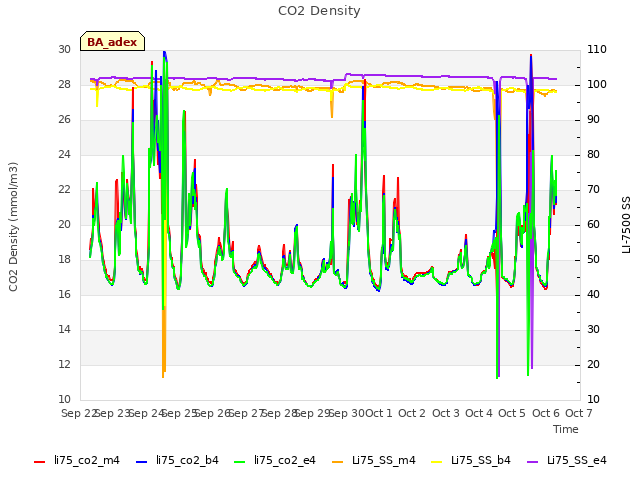Click the left axis value 20
Viewport: 640px width, 480px height.
click(x=64, y=225)
